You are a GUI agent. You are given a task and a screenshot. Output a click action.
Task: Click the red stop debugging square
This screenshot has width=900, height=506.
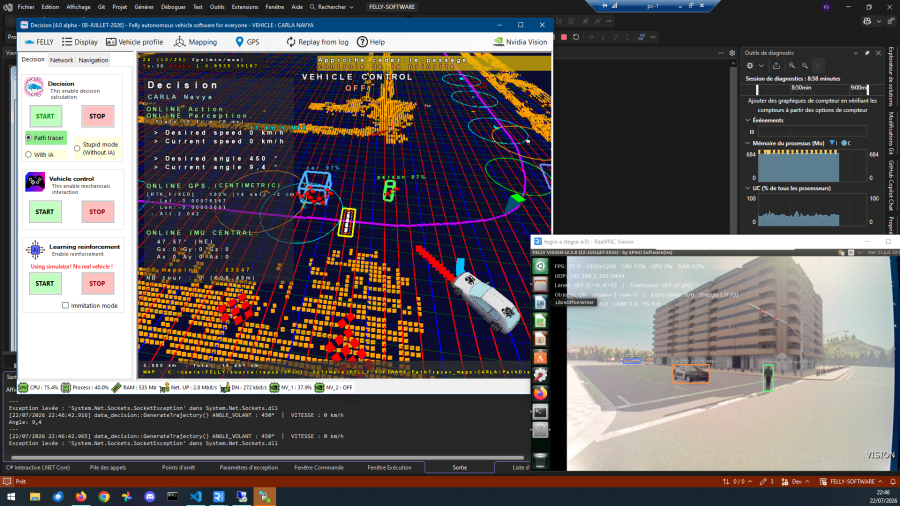(x=564, y=37)
